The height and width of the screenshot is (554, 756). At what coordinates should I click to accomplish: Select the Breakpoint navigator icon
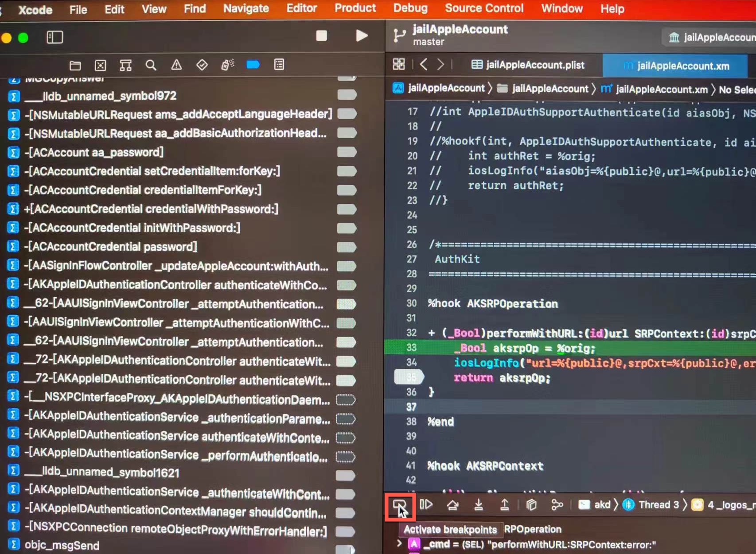tap(253, 65)
